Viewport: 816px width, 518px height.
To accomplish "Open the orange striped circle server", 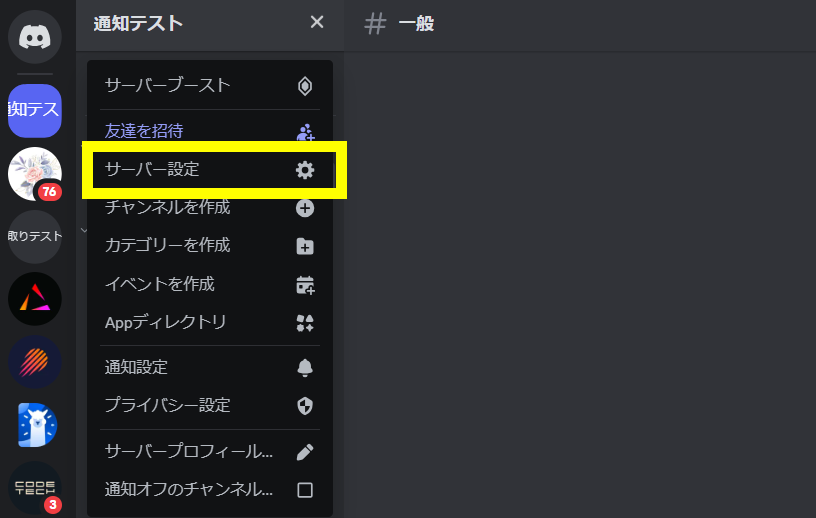I will click(35, 362).
